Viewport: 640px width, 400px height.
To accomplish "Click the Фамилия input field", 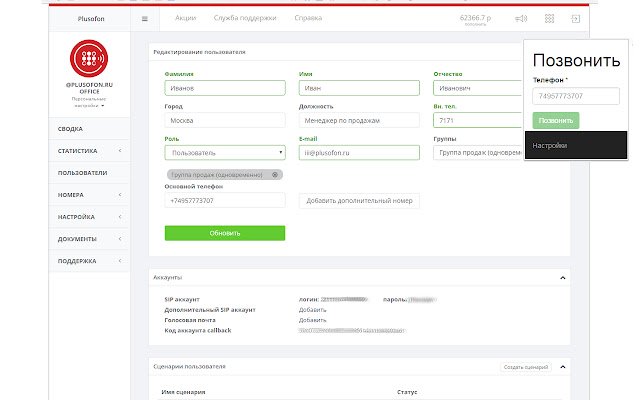I will pos(225,88).
